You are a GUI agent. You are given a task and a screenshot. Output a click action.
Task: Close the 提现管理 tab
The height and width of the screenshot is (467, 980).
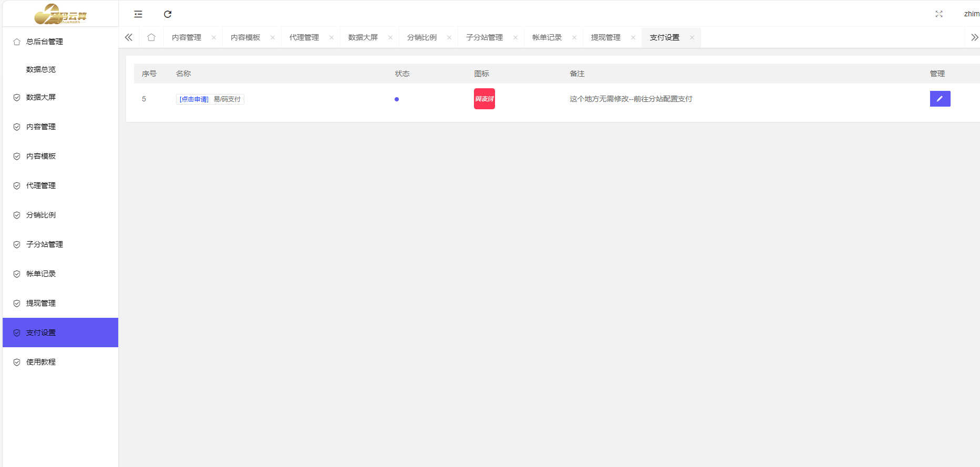[633, 37]
